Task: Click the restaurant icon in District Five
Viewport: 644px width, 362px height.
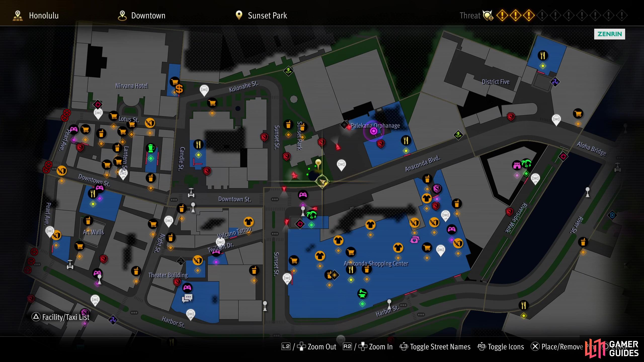Action: (x=543, y=56)
